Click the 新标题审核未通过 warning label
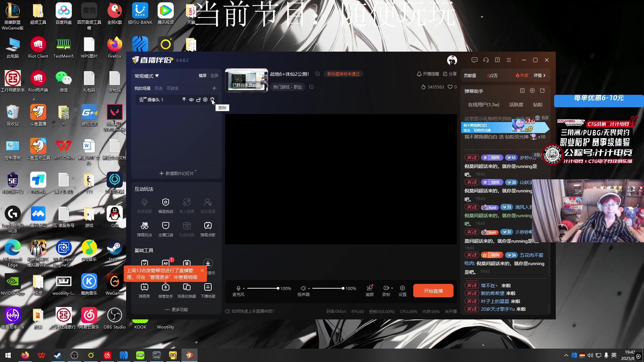 coord(343,74)
